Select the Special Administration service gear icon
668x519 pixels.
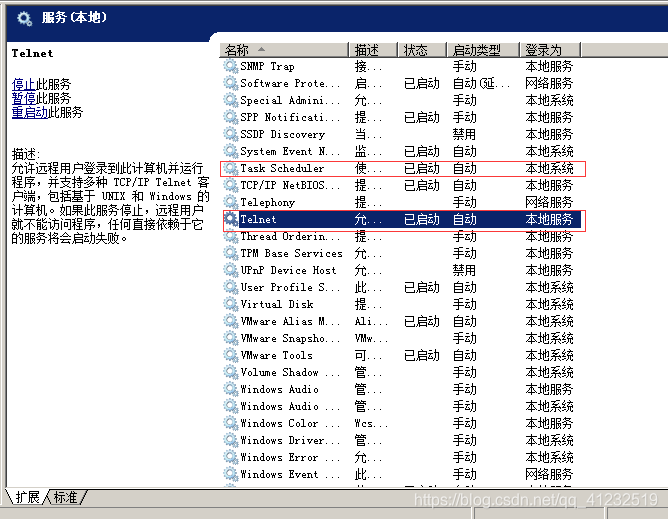(x=230, y=100)
